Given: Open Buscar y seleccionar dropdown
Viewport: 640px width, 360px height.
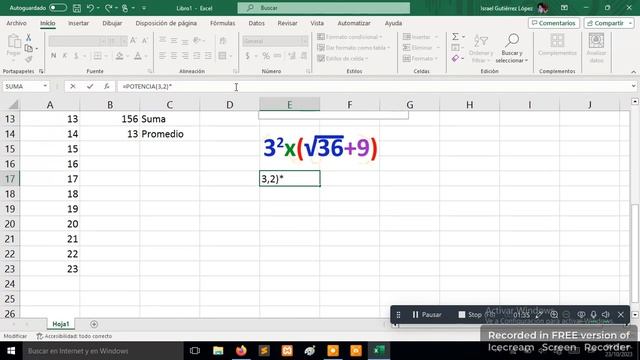Looking at the screenshot, I should [512, 49].
